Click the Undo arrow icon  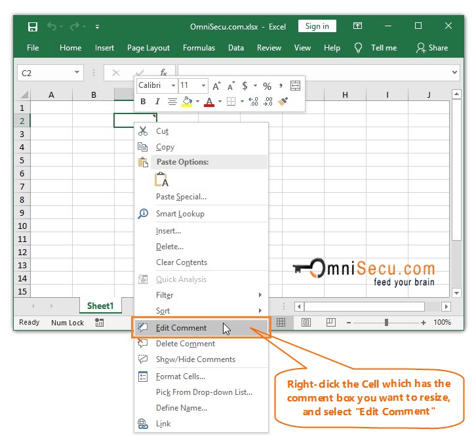coord(52,27)
